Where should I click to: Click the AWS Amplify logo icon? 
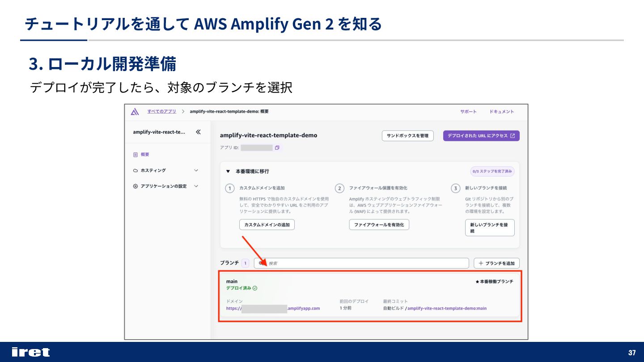pyautogui.click(x=135, y=112)
